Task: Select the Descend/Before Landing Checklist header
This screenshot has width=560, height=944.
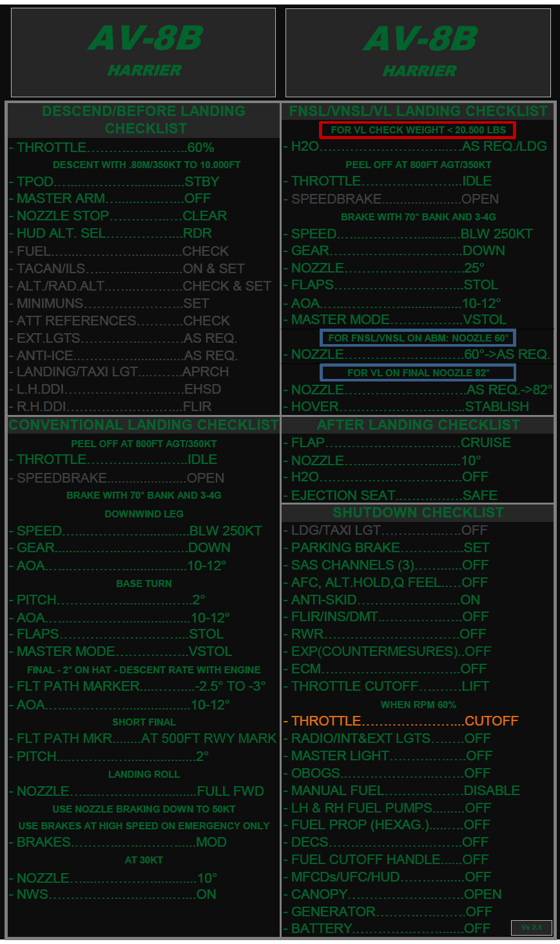Action: pos(143,119)
